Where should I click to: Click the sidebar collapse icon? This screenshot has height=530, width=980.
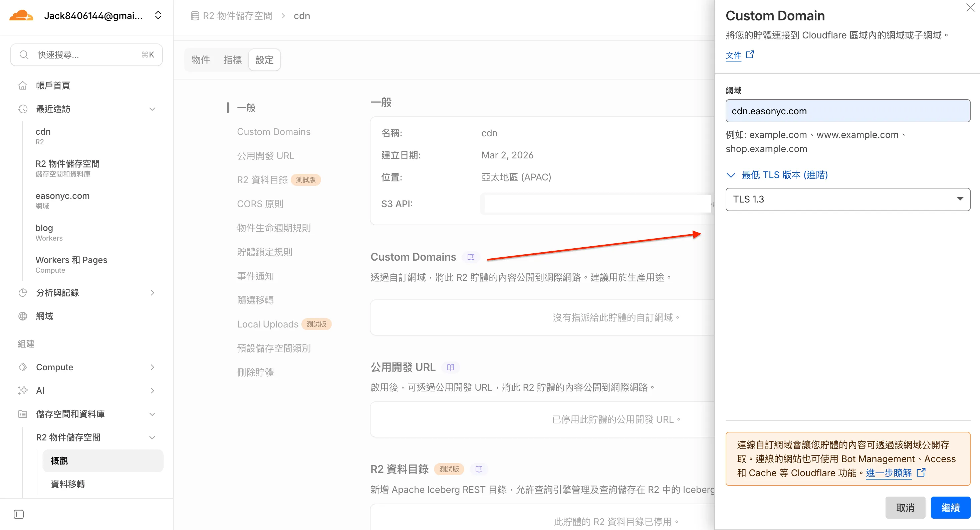click(19, 514)
